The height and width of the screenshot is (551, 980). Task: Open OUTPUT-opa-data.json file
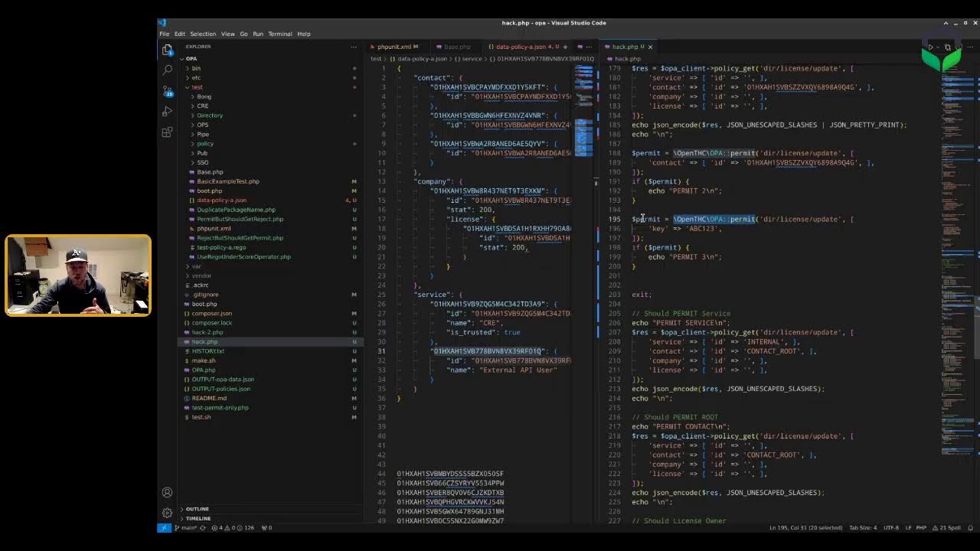click(223, 380)
